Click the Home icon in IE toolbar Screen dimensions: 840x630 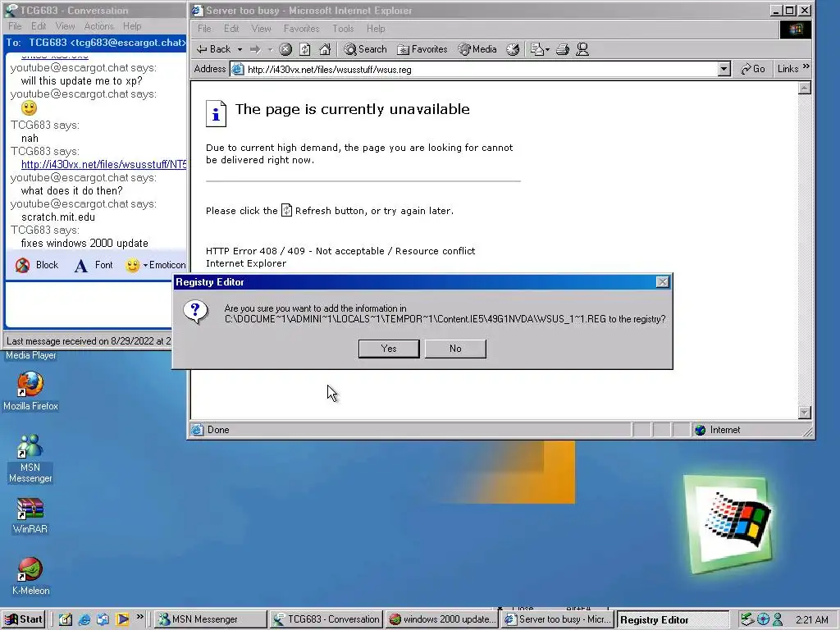(325, 49)
